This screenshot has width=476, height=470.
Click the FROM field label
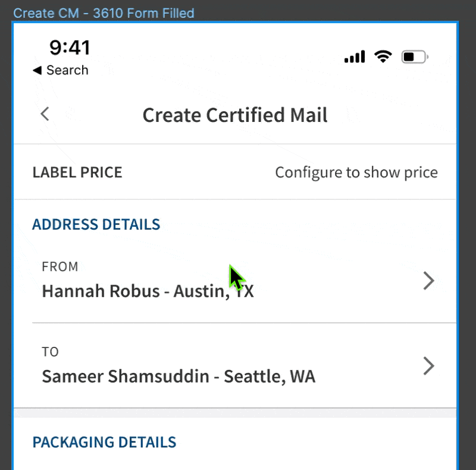point(59,267)
